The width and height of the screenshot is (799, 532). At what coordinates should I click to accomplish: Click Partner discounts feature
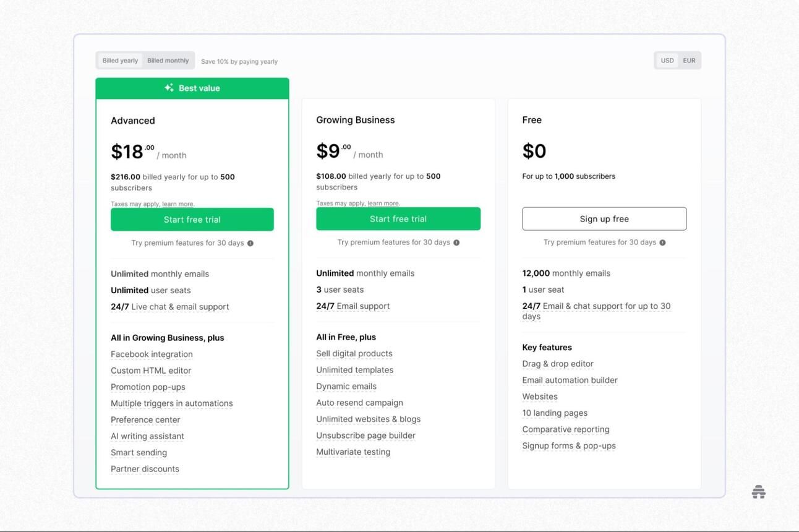click(x=145, y=469)
